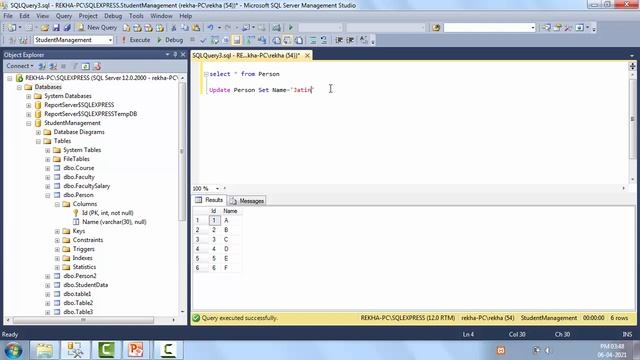Open the quick find combo box dropdown
The width and height of the screenshot is (640, 360).
(x=532, y=27)
